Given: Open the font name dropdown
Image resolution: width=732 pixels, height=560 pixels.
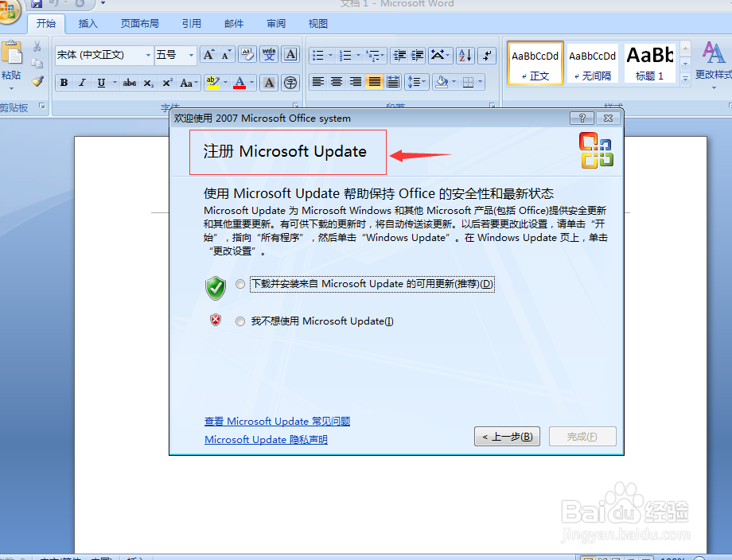Looking at the screenshot, I should (x=148, y=55).
